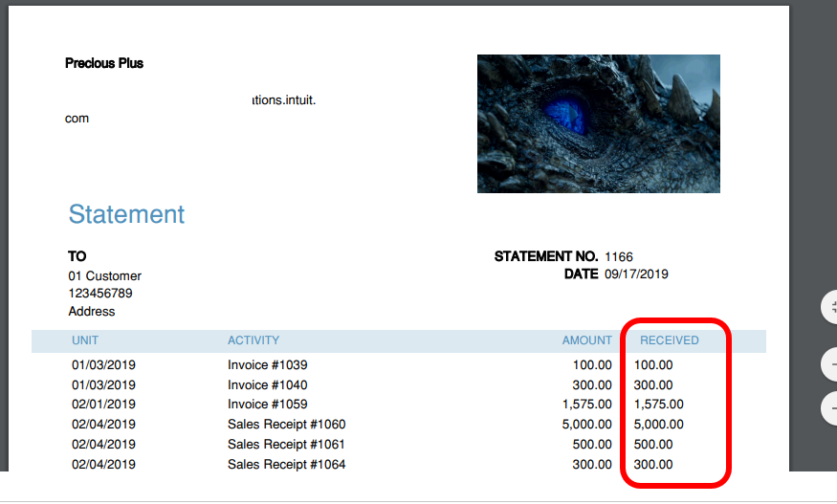
Task: Click the 'Address' line under customer
Action: pyautogui.click(x=91, y=311)
